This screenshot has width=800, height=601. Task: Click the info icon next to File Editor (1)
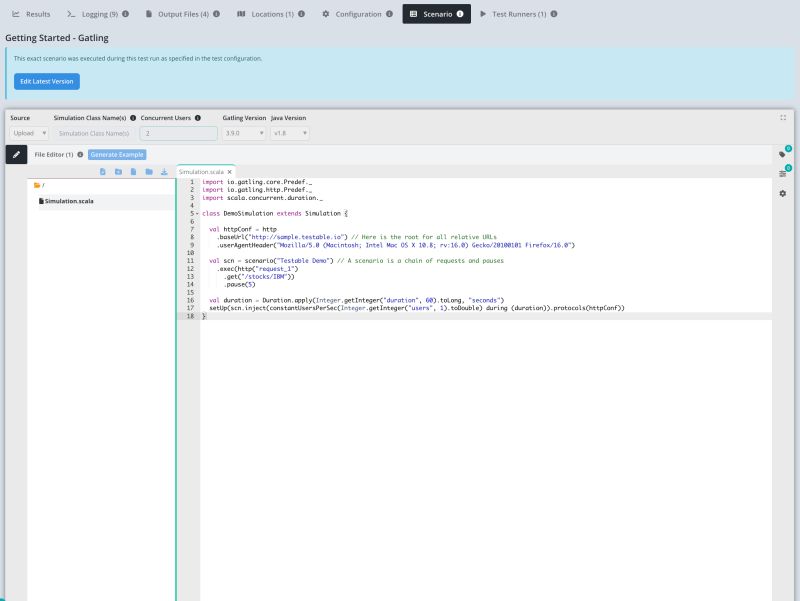[x=80, y=155]
